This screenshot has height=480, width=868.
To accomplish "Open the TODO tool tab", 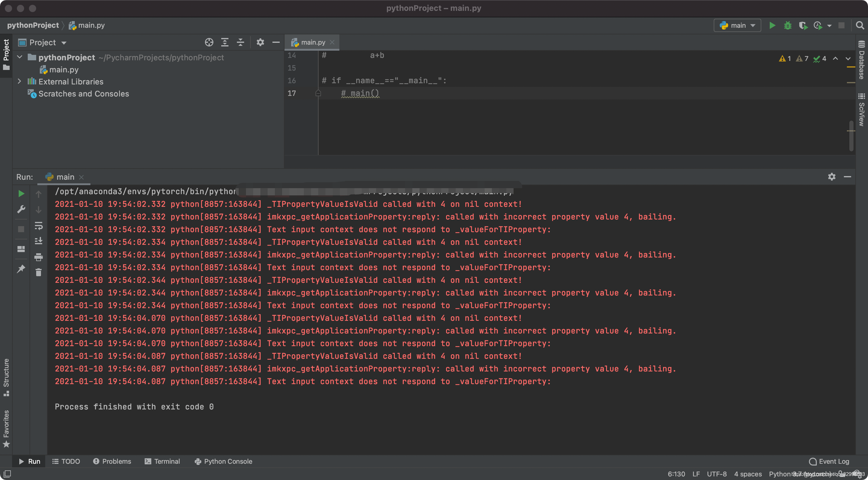I will (66, 461).
